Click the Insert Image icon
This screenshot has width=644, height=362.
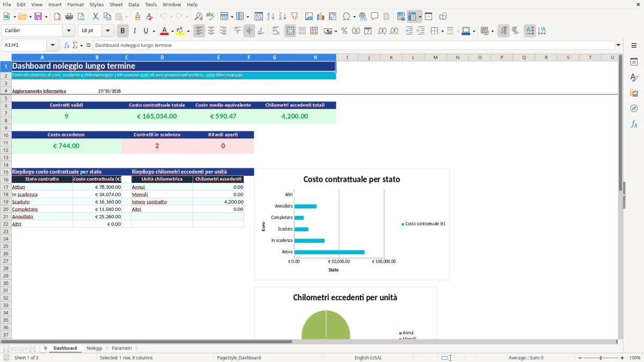click(309, 17)
